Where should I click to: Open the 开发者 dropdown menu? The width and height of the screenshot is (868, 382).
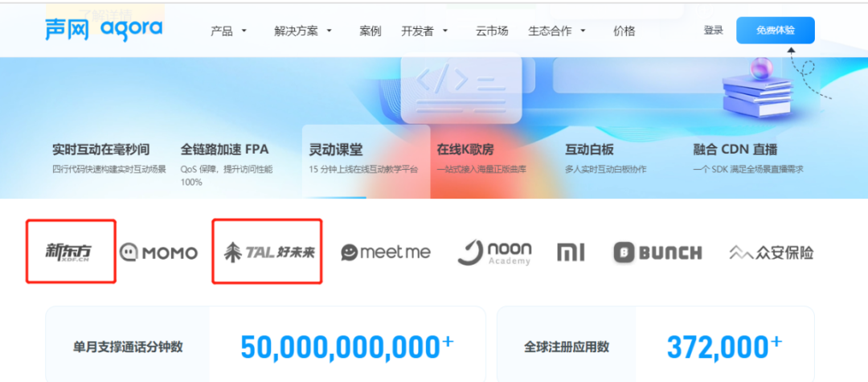pyautogui.click(x=424, y=31)
